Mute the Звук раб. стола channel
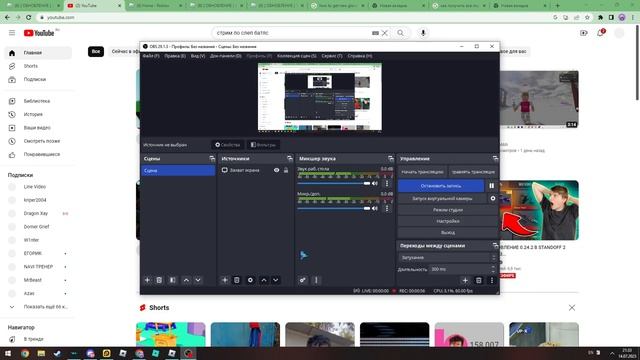 pos(375,184)
